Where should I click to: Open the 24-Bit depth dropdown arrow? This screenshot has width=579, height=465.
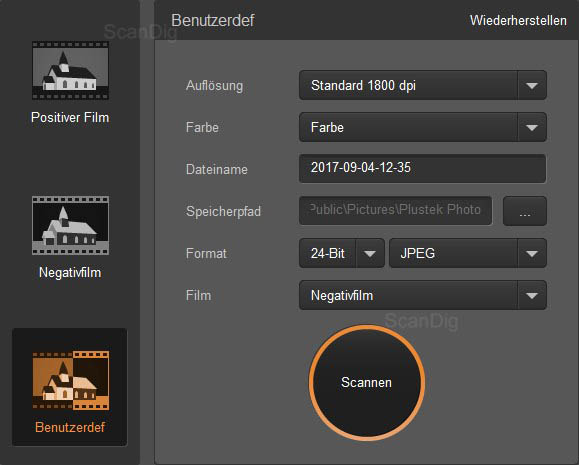[x=370, y=253]
